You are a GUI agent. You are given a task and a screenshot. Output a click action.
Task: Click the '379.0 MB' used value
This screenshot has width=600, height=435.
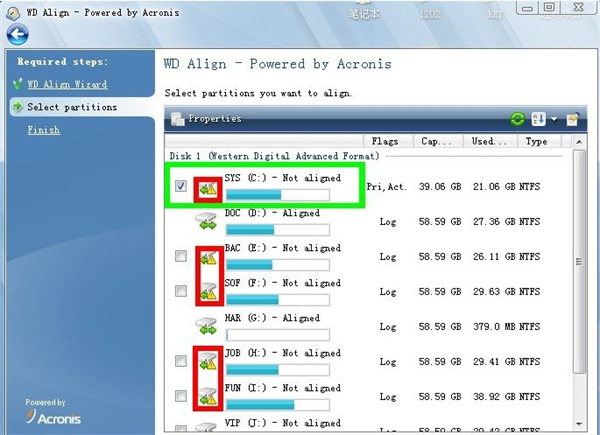click(494, 327)
